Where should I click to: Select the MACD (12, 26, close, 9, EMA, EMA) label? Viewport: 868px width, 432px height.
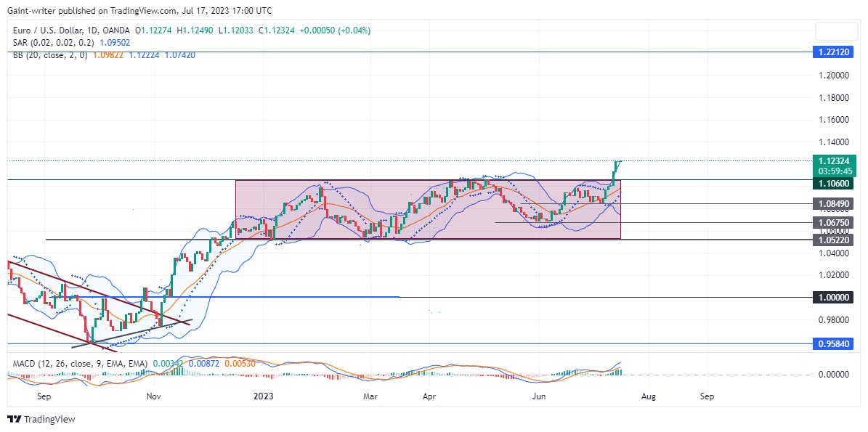(81, 364)
